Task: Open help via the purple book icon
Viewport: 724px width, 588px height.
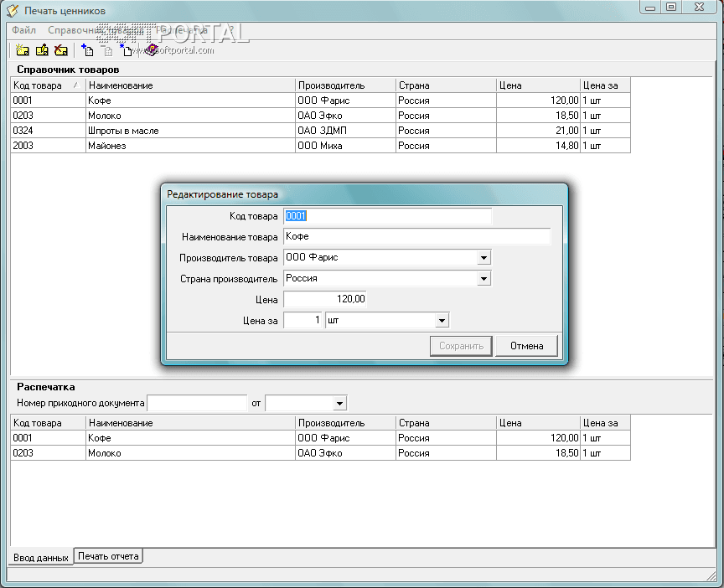Action: tap(150, 50)
